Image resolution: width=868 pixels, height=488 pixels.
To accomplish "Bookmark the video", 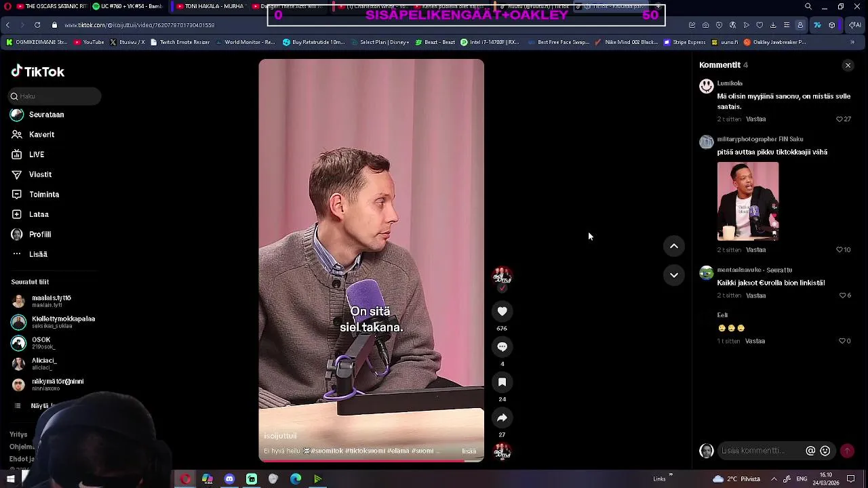I will 502,382.
